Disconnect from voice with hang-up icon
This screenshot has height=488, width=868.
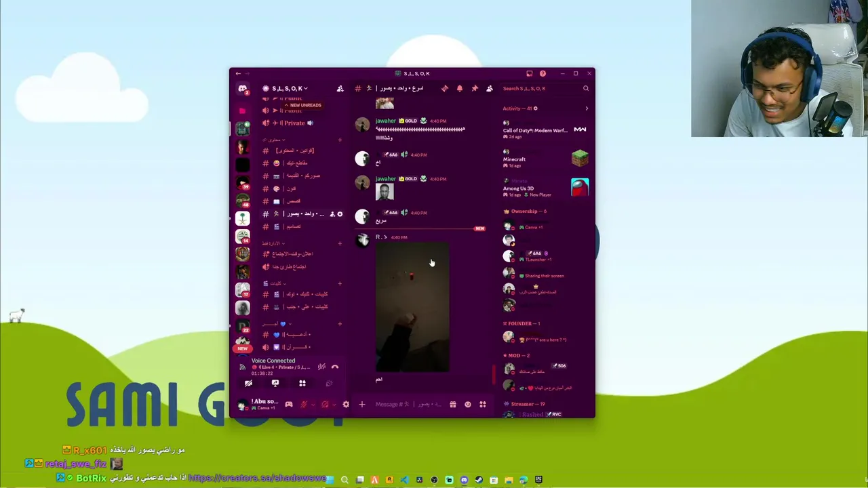(335, 367)
